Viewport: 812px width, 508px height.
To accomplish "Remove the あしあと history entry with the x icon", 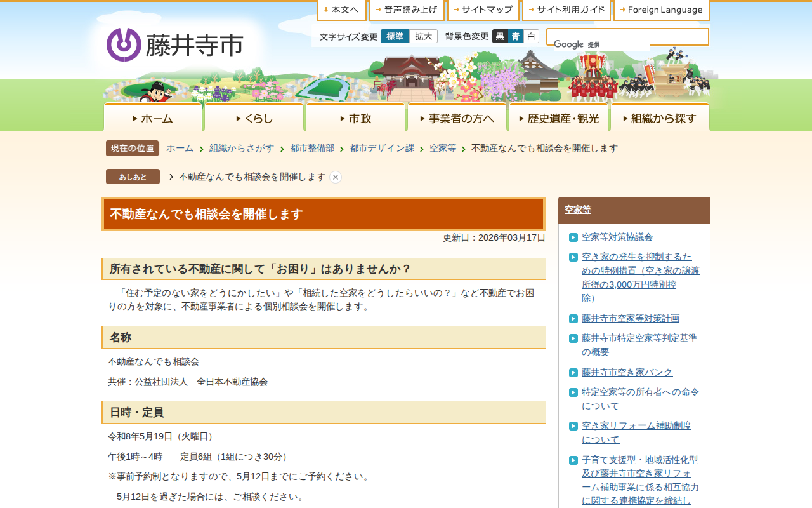I will [x=336, y=177].
